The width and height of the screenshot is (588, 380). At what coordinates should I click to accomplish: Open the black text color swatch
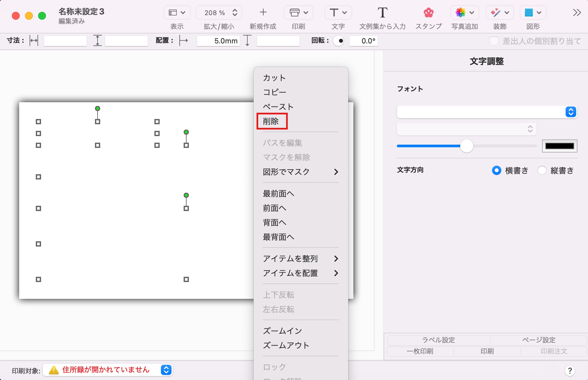click(x=559, y=146)
